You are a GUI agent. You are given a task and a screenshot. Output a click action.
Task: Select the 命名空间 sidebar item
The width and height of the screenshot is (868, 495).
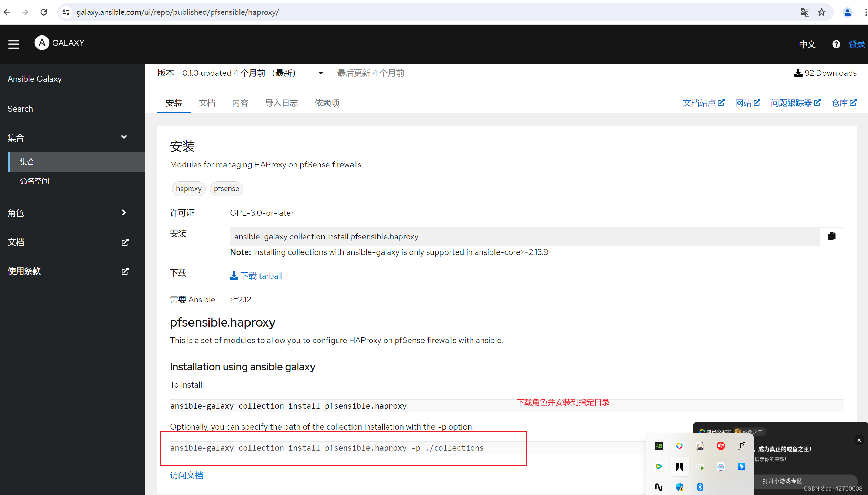pyautogui.click(x=34, y=181)
